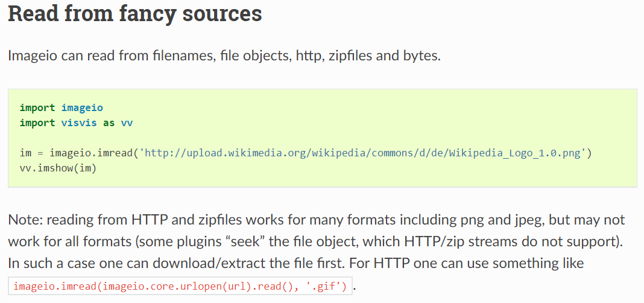644x303 pixels.
Task: Click the "as" keyword in the import line
Action: click(109, 123)
